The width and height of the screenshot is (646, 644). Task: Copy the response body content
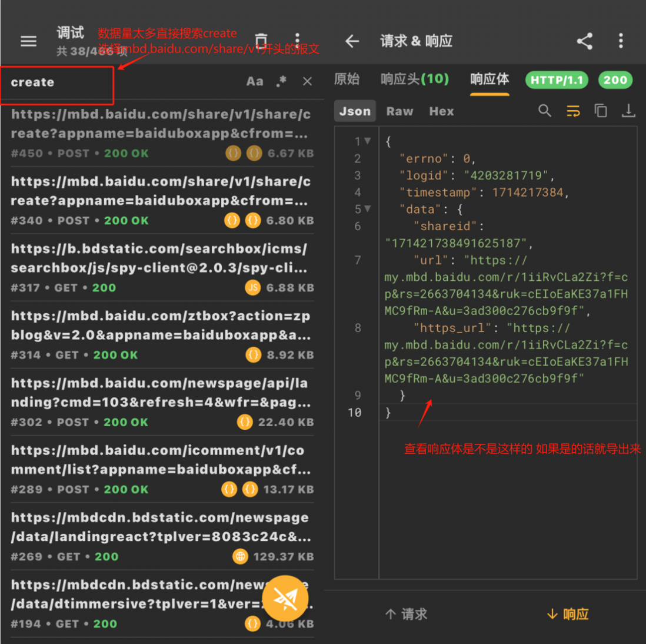[x=601, y=111]
